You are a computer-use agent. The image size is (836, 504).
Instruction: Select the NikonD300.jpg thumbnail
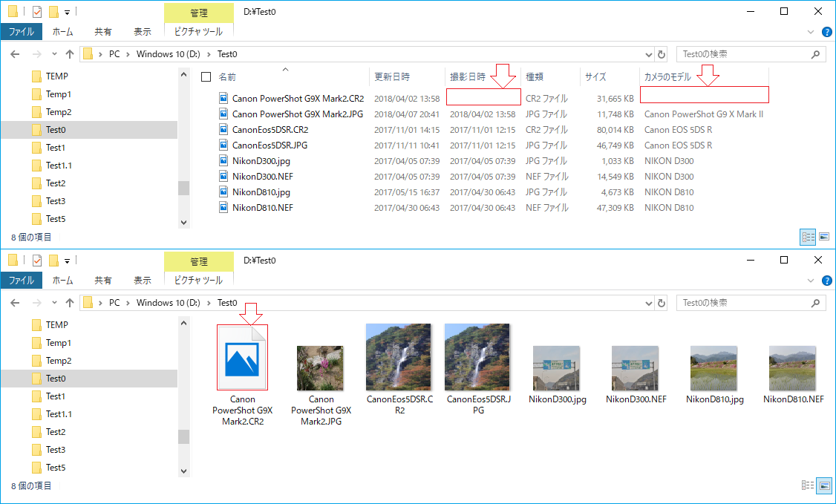[x=556, y=368]
